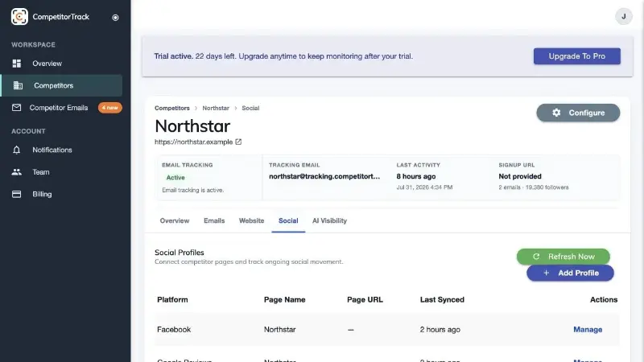Image resolution: width=644 pixels, height=362 pixels.
Task: Click the Northstar page heading
Action: pyautogui.click(x=192, y=126)
